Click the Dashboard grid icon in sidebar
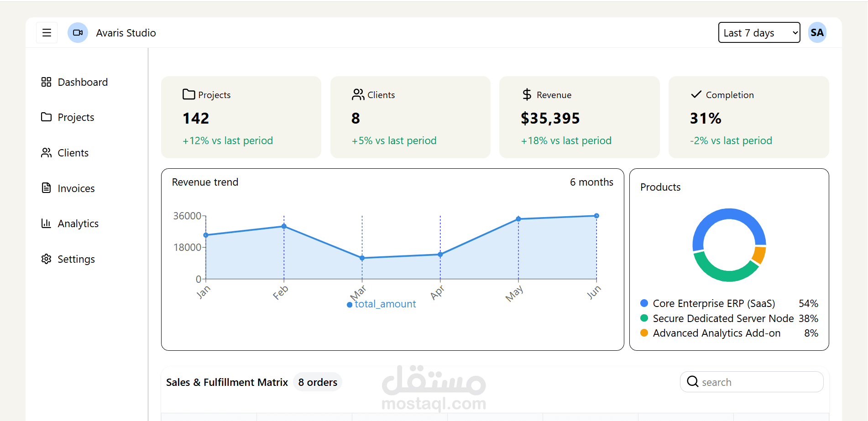 click(46, 82)
